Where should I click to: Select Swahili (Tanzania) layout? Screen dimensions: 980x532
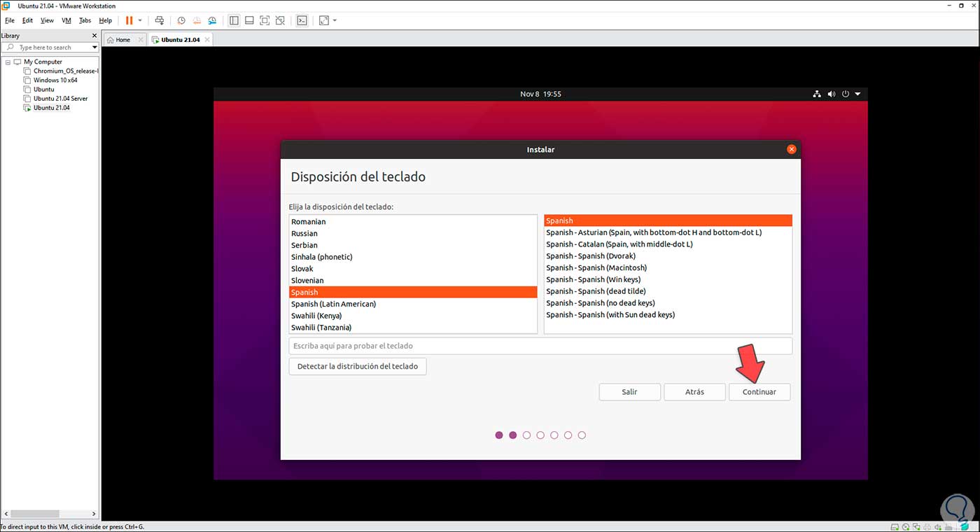click(413, 328)
